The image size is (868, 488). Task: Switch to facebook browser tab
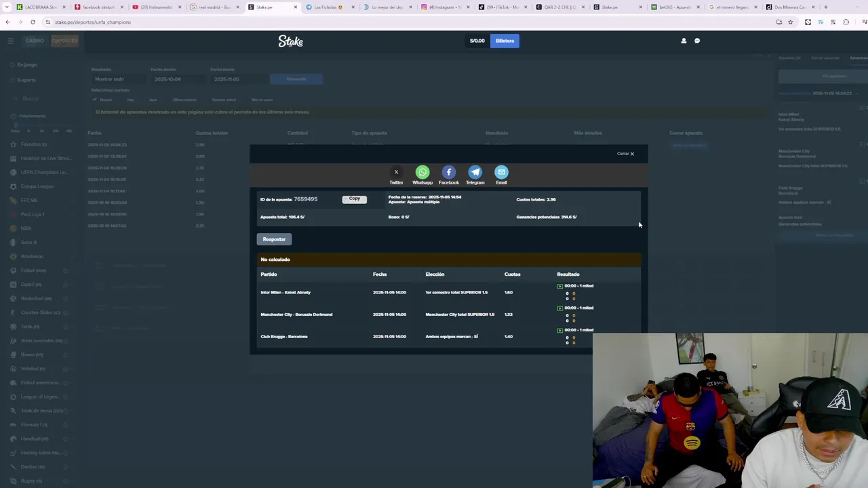[98, 7]
